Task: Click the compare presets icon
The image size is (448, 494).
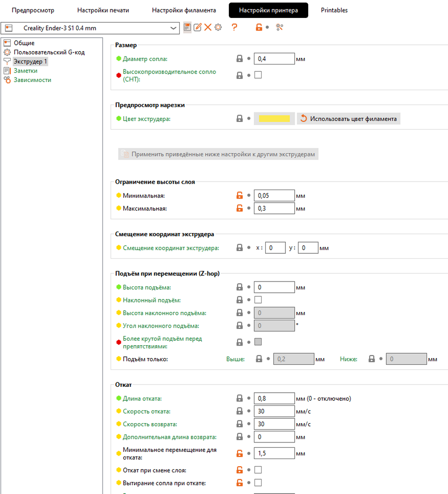Action: pyautogui.click(x=280, y=28)
